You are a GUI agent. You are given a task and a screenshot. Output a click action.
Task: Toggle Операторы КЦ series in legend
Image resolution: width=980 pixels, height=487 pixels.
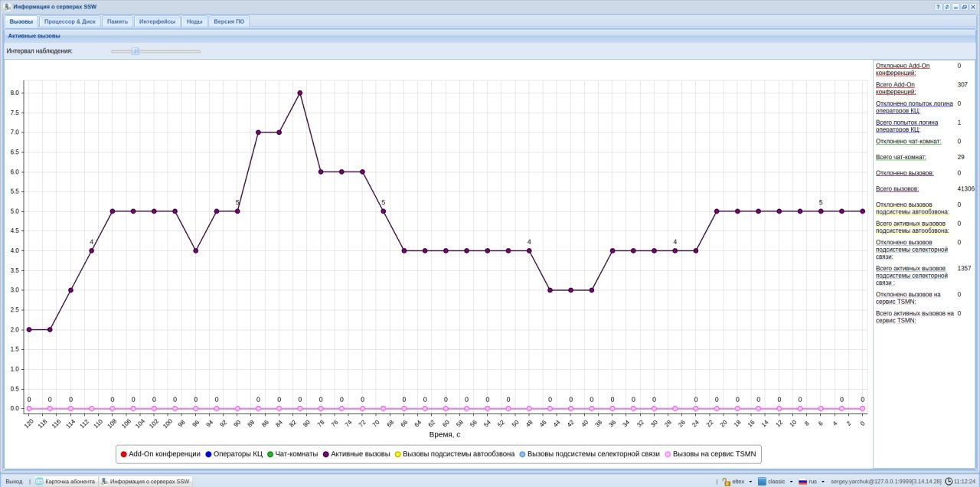(234, 454)
